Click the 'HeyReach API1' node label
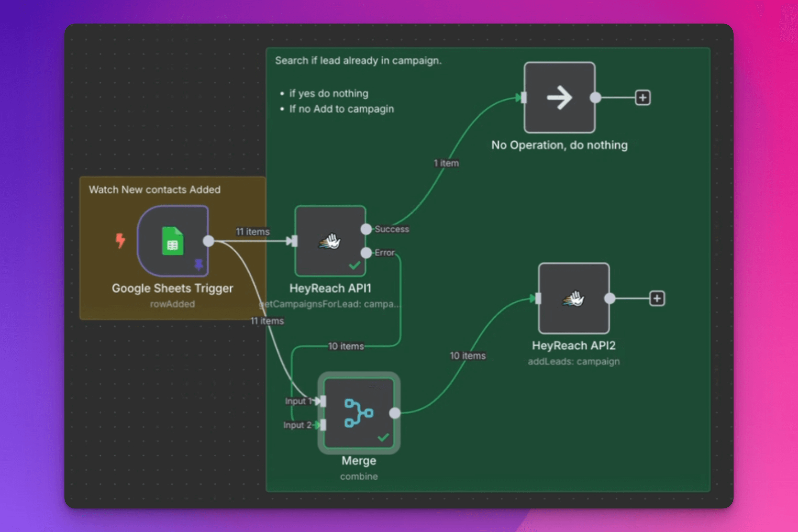798x532 pixels. click(330, 289)
